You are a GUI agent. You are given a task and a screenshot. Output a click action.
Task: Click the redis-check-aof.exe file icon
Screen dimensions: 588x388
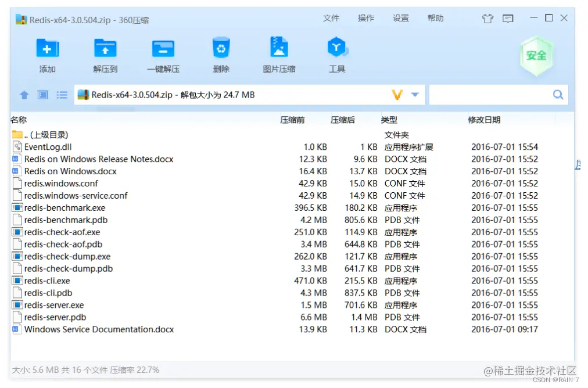[x=17, y=232]
